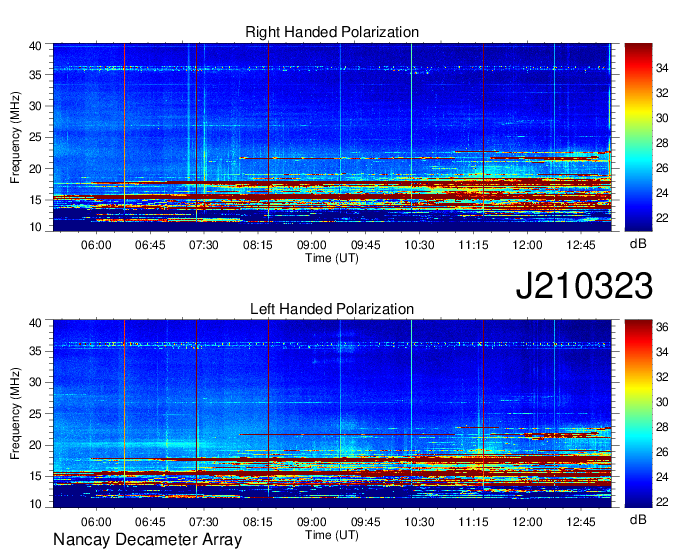Click 09:00 time tick under Left Handed plot

(312, 522)
